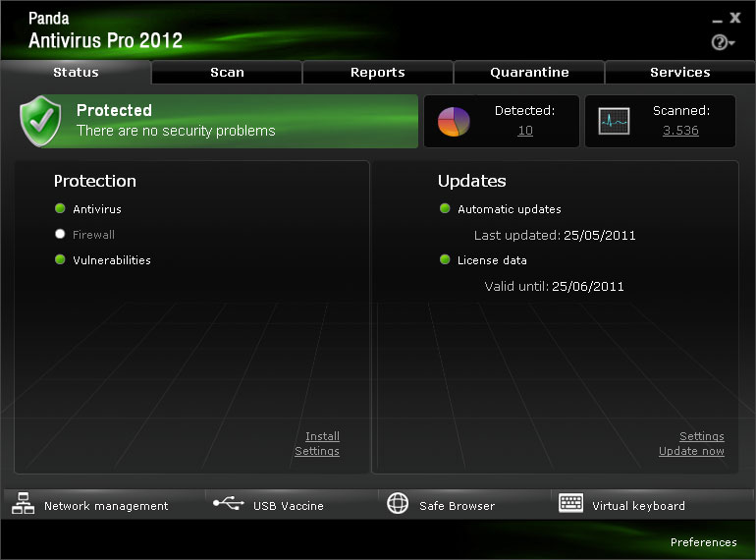The height and width of the screenshot is (560, 756).
Task: Click the Safe Browser globe icon
Action: pos(398,503)
